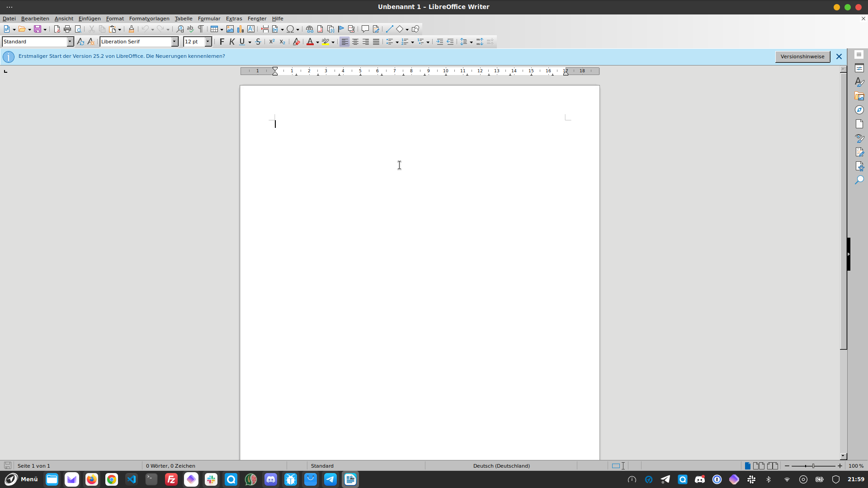Click the zoom slider in status bar
The width and height of the screenshot is (868, 488).
[813, 466]
